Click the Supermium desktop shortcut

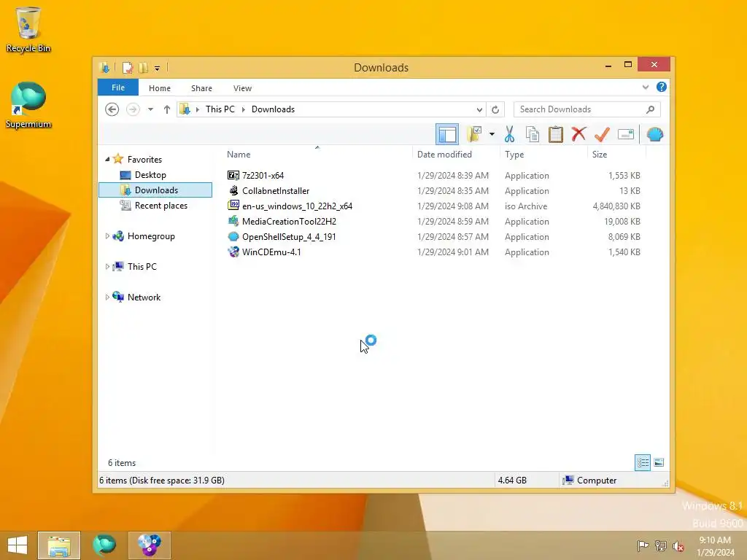coord(28,105)
